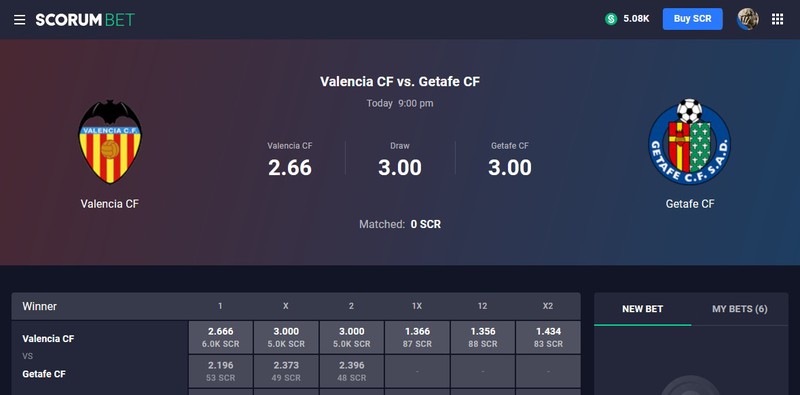Open the user profile avatar

click(x=747, y=19)
